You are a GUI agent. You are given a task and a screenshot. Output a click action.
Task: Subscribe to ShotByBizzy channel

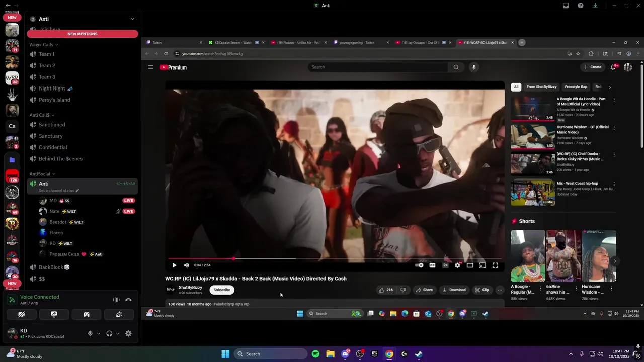pyautogui.click(x=222, y=290)
